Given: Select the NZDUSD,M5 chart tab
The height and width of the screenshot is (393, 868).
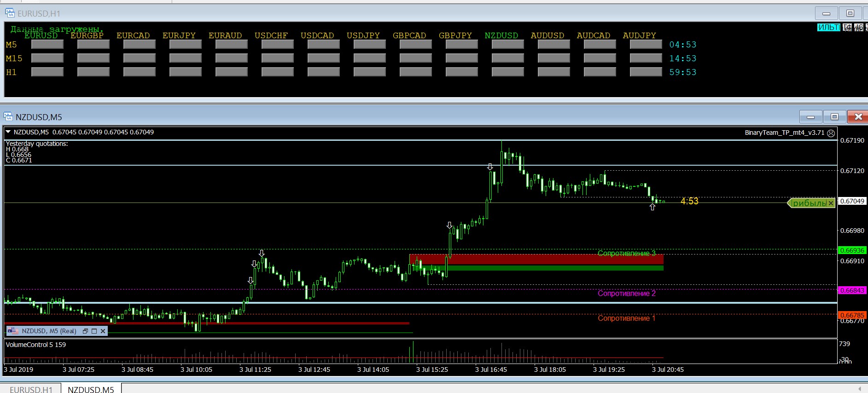Looking at the screenshot, I should pyautogui.click(x=91, y=389).
